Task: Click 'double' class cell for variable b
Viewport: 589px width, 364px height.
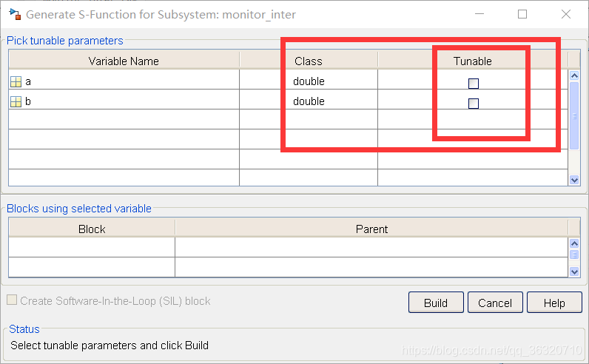Action: pos(309,99)
